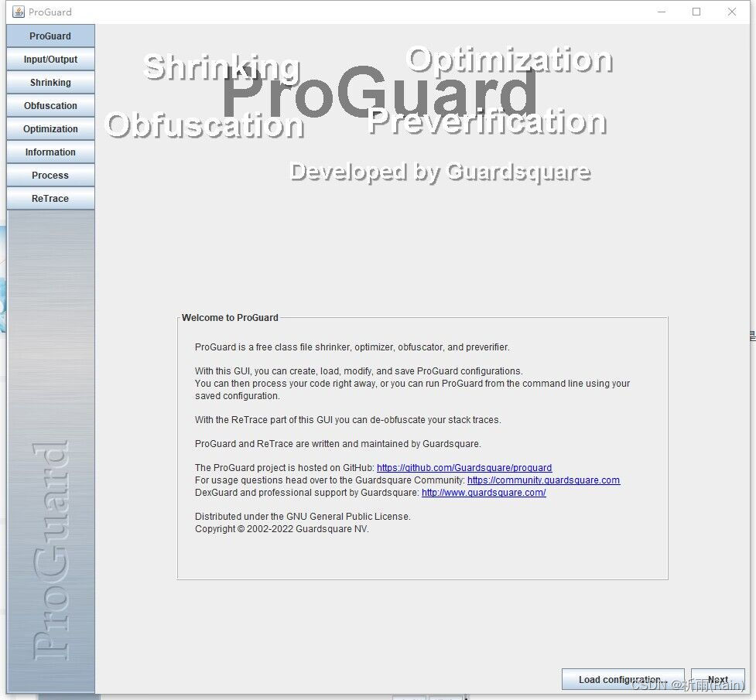Switch to the Input/Output tab
Screen dimensions: 756x700
[x=50, y=60]
